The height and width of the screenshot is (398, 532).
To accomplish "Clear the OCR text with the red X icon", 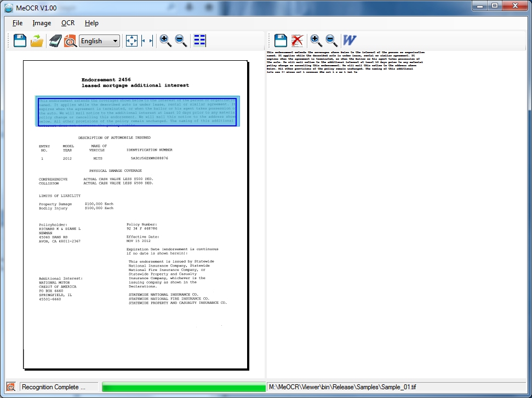I will point(297,41).
